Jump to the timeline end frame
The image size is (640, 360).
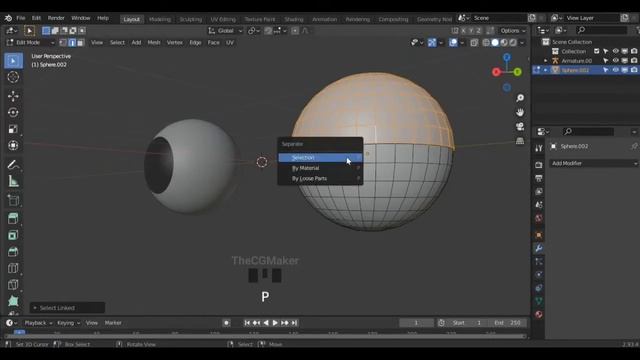(x=294, y=323)
